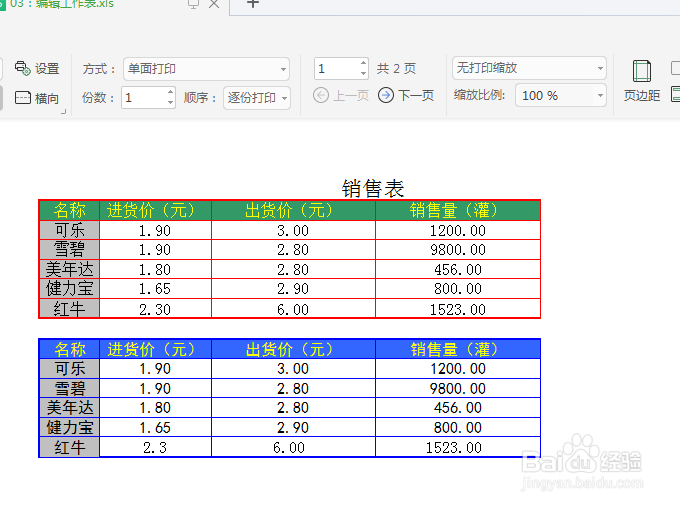Click the 销售表 title in preview
The image size is (680, 506).
[373, 189]
